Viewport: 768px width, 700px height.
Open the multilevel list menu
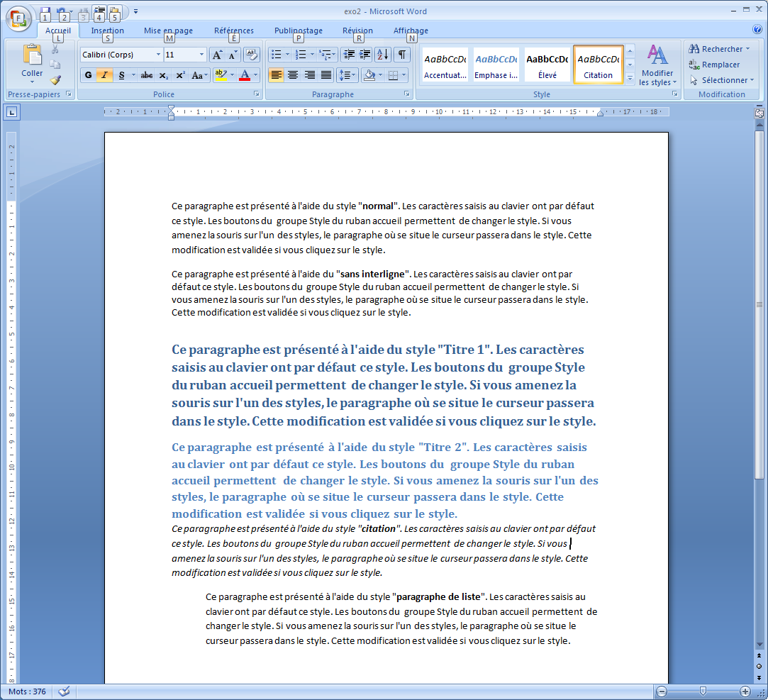coord(327,55)
